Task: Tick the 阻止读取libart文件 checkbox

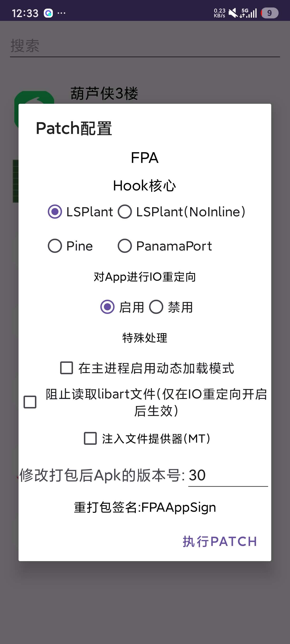Action: (30, 402)
